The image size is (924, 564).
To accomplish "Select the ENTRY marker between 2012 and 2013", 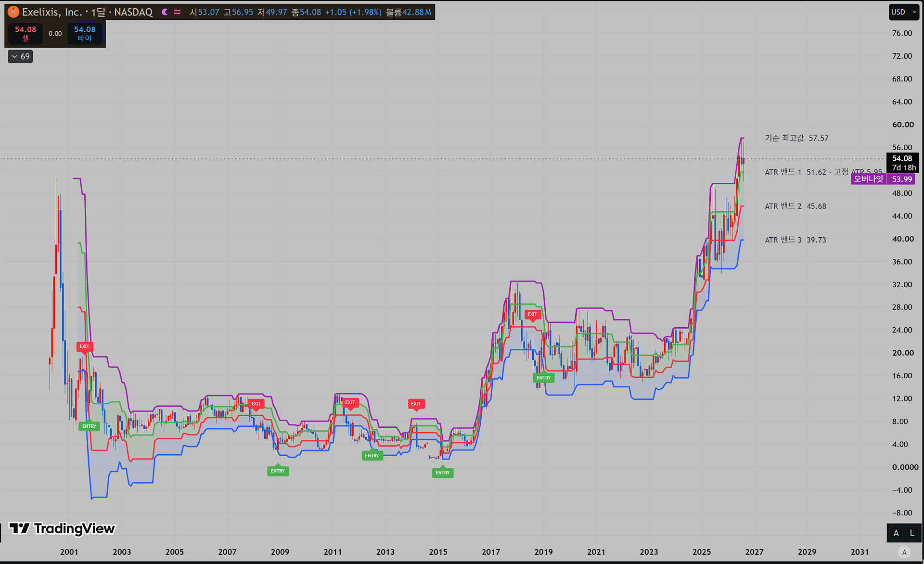I will [x=372, y=455].
